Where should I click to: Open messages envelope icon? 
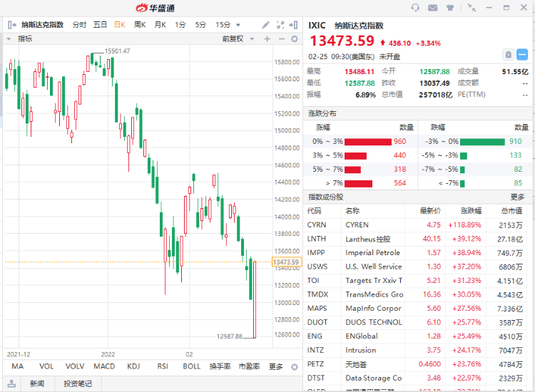pyautogui.click(x=433, y=8)
